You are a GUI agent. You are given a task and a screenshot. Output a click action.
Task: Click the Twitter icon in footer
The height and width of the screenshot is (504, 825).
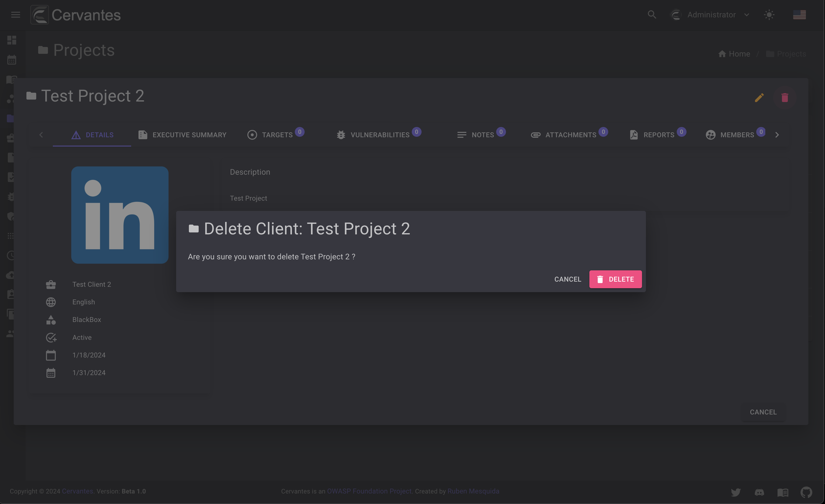tap(736, 492)
